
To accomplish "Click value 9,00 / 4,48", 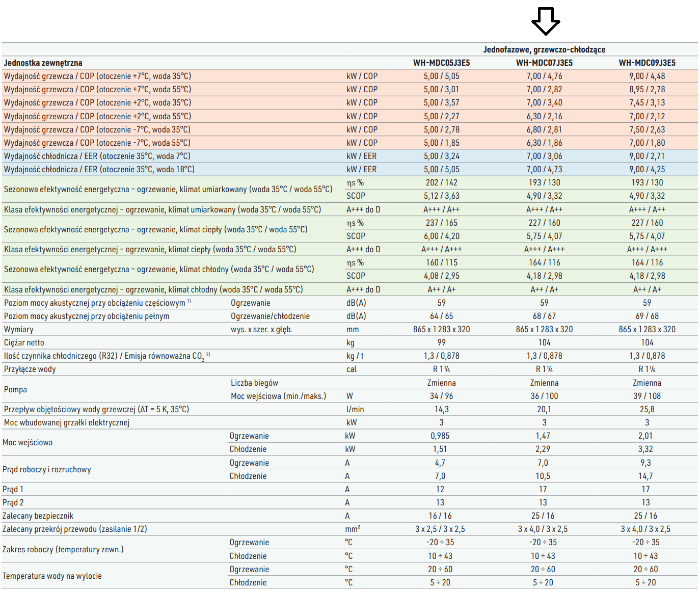I will coord(647,76).
